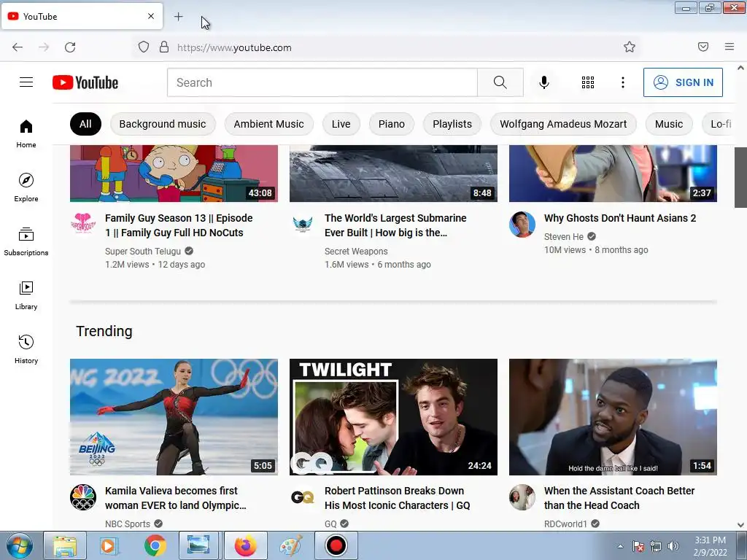This screenshot has width=747, height=560.
Task: Start voice search with the microphone icon
Action: point(544,82)
